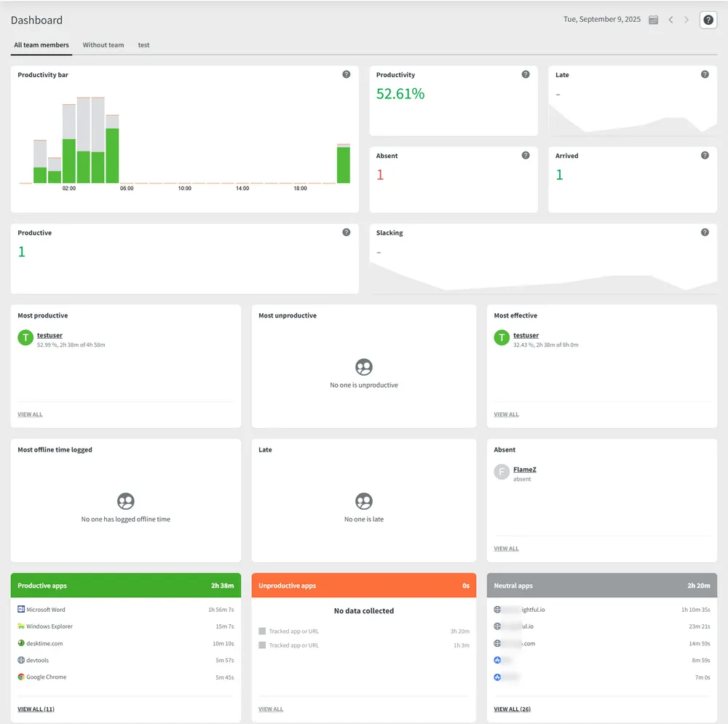Go to previous day with the left arrow
Image resolution: width=728 pixels, height=724 pixels.
tap(670, 20)
